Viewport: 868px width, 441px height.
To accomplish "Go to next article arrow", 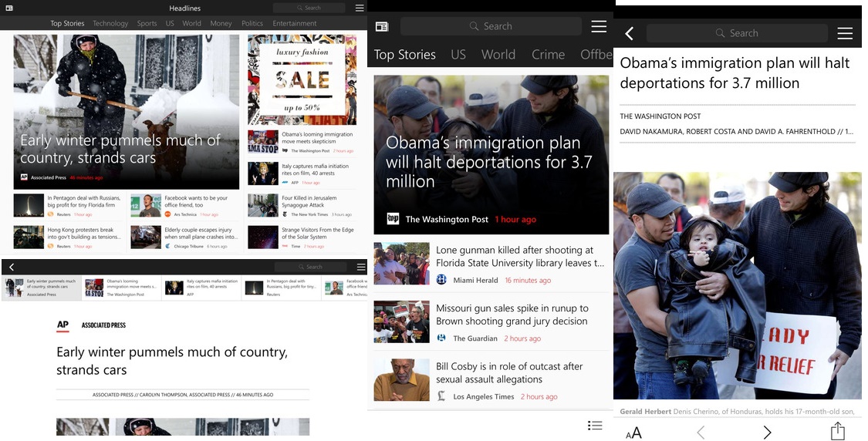I will click(x=767, y=433).
